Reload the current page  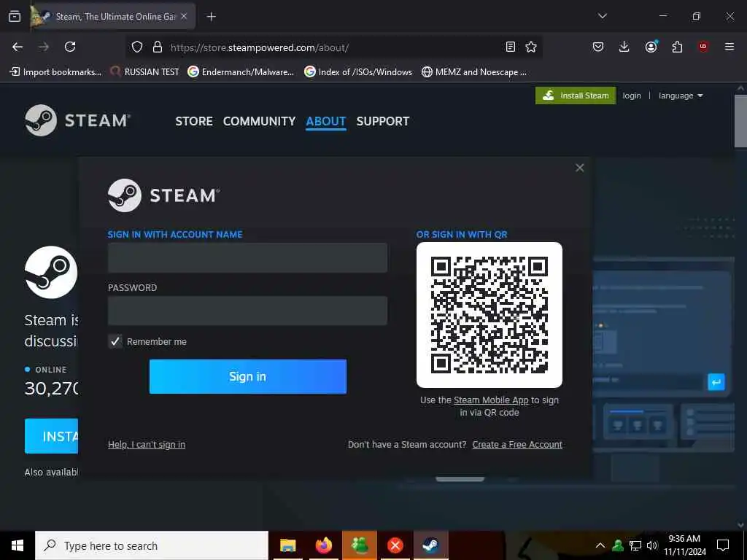point(70,47)
